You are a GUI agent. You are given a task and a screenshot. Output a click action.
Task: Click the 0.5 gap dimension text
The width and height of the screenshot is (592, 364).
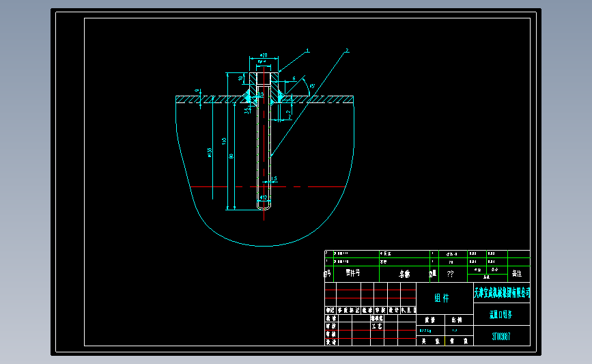click(261, 94)
